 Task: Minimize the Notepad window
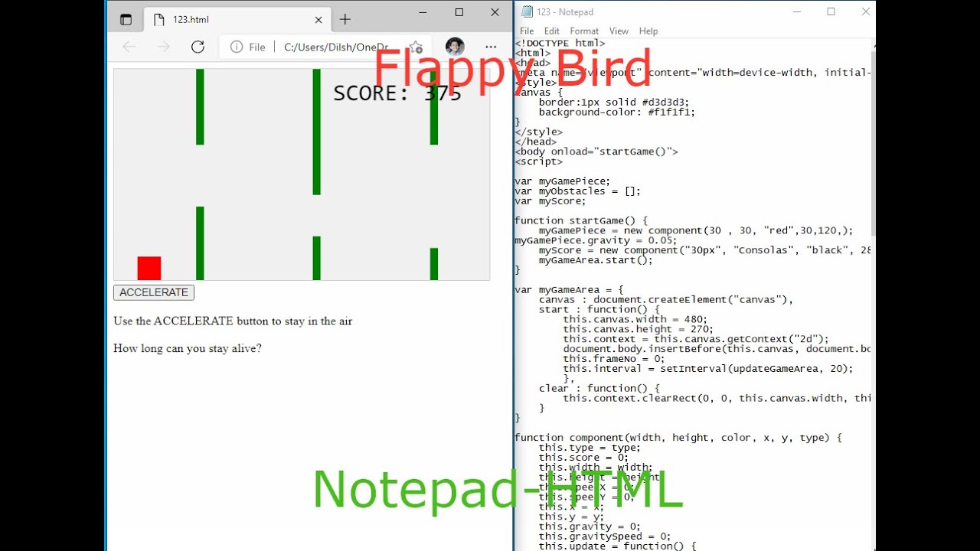tap(797, 11)
